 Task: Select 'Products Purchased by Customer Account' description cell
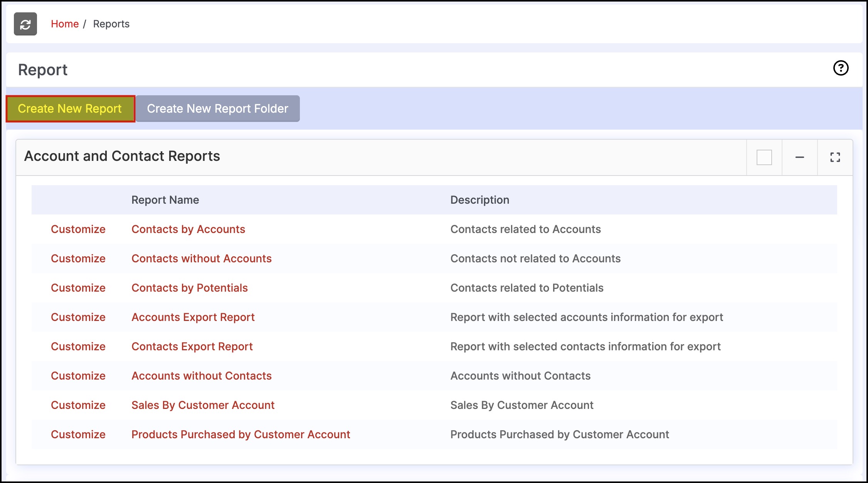tap(560, 434)
